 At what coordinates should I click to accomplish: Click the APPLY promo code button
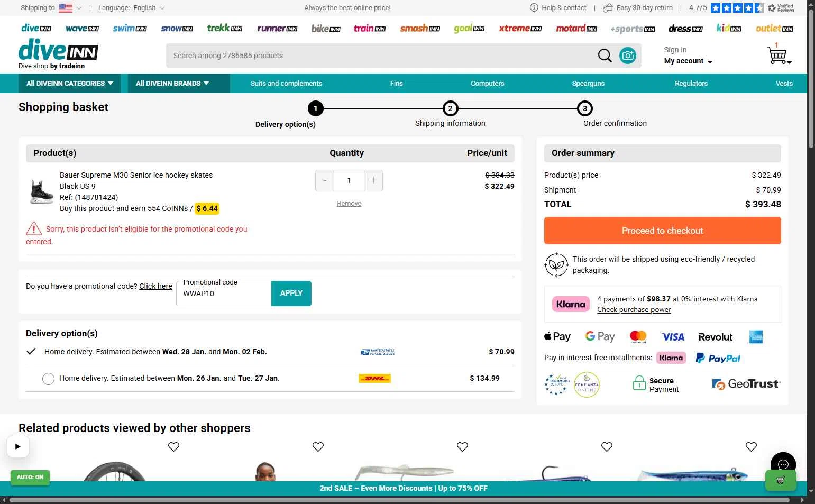(x=291, y=294)
